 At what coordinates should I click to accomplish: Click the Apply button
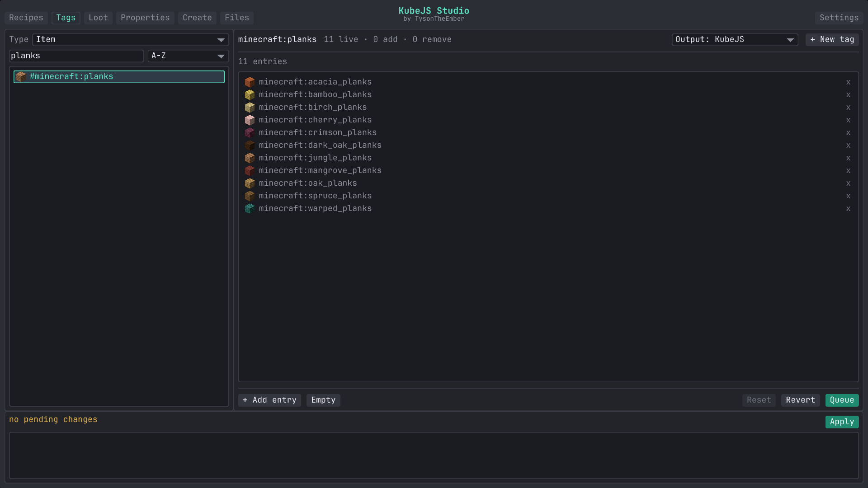point(842,422)
